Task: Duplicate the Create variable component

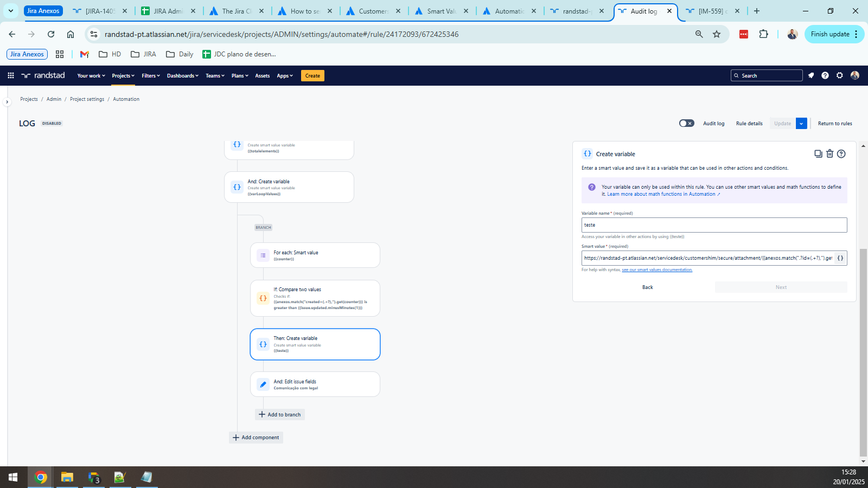Action: click(818, 154)
